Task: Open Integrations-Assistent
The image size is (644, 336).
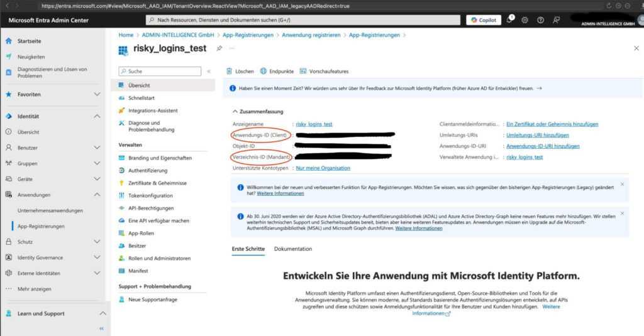Action: 153,111
